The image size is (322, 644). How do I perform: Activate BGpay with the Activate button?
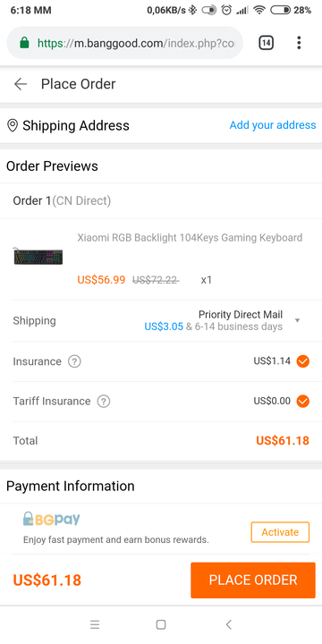pos(280,532)
